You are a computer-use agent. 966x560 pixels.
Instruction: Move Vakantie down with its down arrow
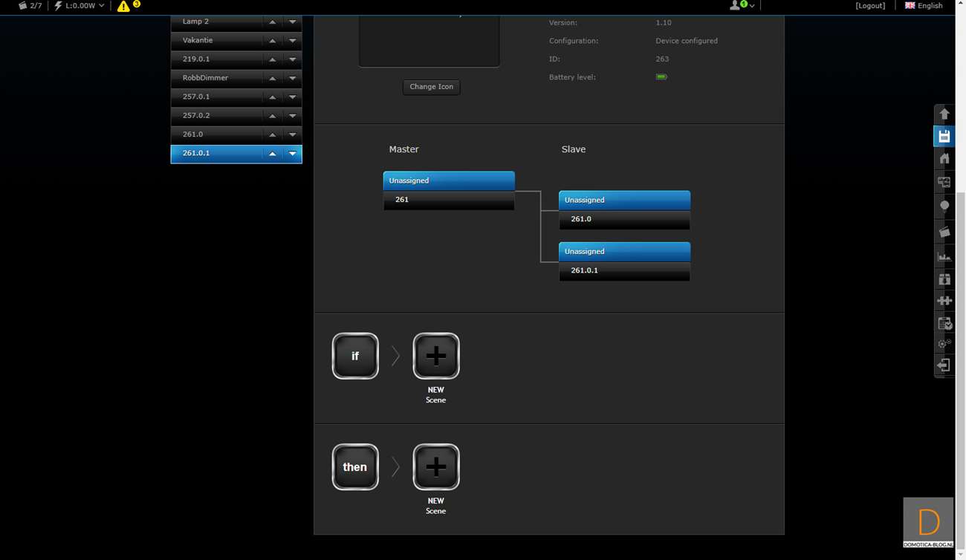292,41
